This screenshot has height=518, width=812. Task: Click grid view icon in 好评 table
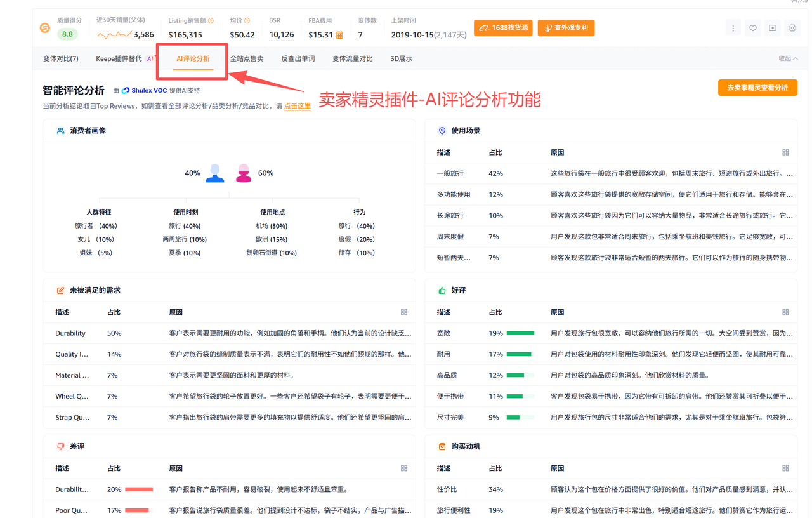point(785,312)
